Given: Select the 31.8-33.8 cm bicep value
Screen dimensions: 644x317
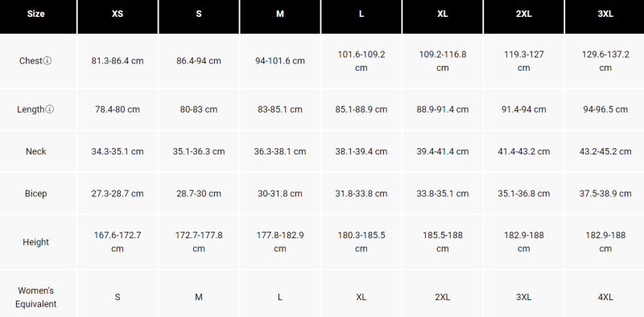Looking at the screenshot, I should point(361,193).
